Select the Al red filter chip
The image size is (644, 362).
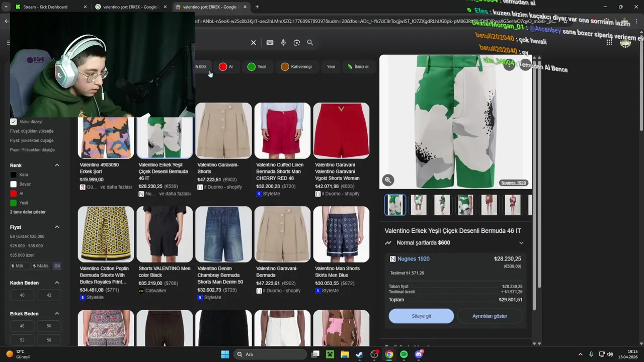(226, 67)
